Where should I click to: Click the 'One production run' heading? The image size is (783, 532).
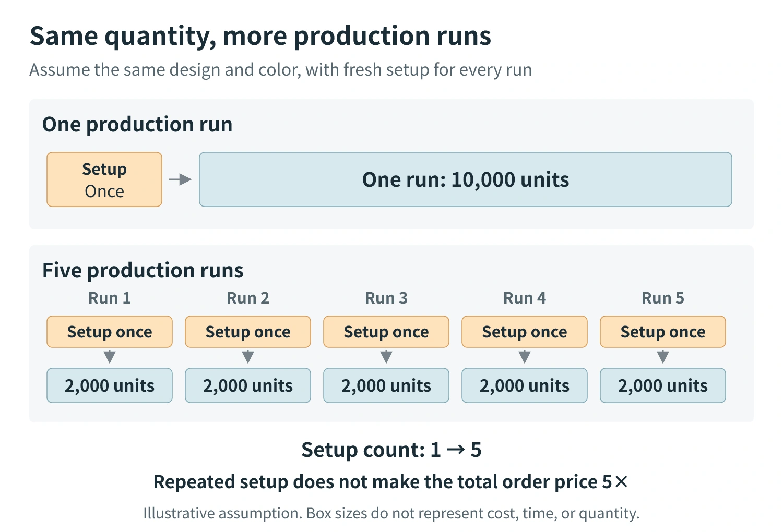[x=137, y=125]
